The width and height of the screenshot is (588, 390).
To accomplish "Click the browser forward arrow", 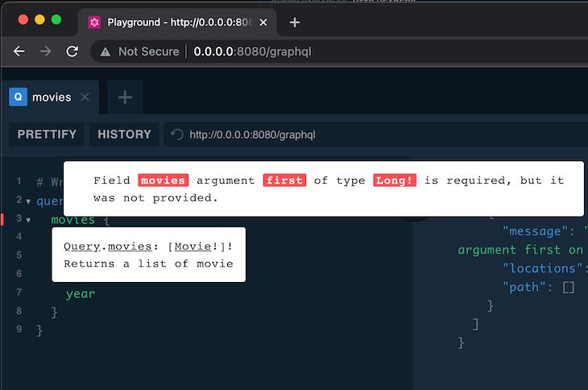I will [x=45, y=52].
